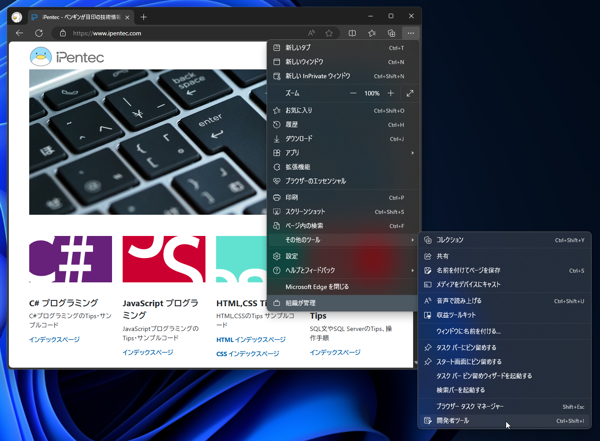Select タスク バーにピン留めする

click(504, 348)
